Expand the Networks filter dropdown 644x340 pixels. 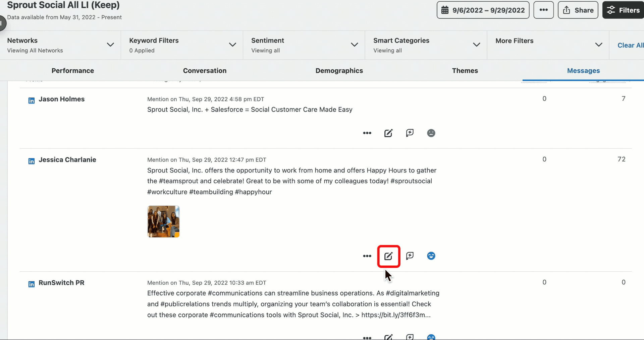pyautogui.click(x=60, y=45)
